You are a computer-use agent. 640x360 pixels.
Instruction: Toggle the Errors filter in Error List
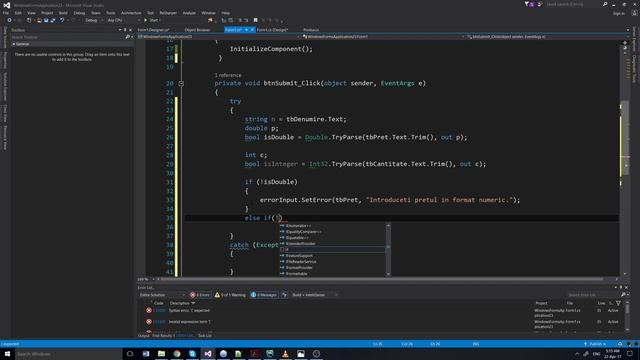click(200, 295)
